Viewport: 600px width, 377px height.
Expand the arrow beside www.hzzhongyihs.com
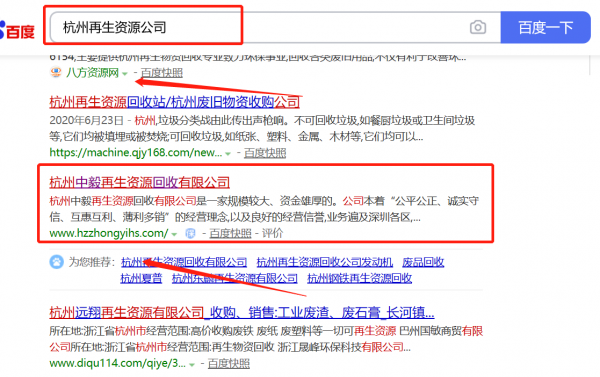point(174,234)
